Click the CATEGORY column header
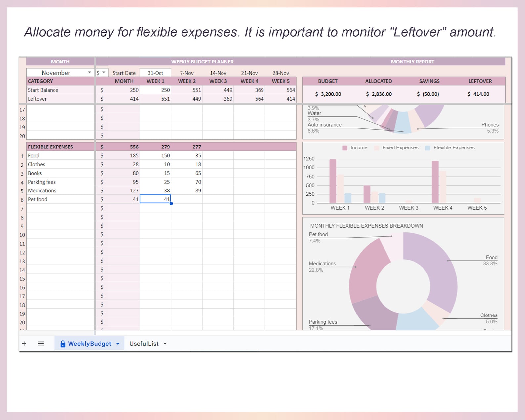 60,81
